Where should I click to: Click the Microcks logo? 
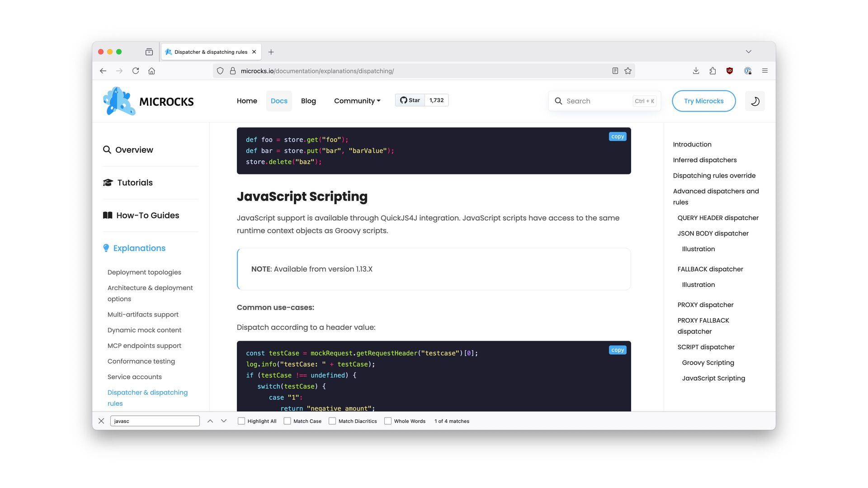(148, 101)
